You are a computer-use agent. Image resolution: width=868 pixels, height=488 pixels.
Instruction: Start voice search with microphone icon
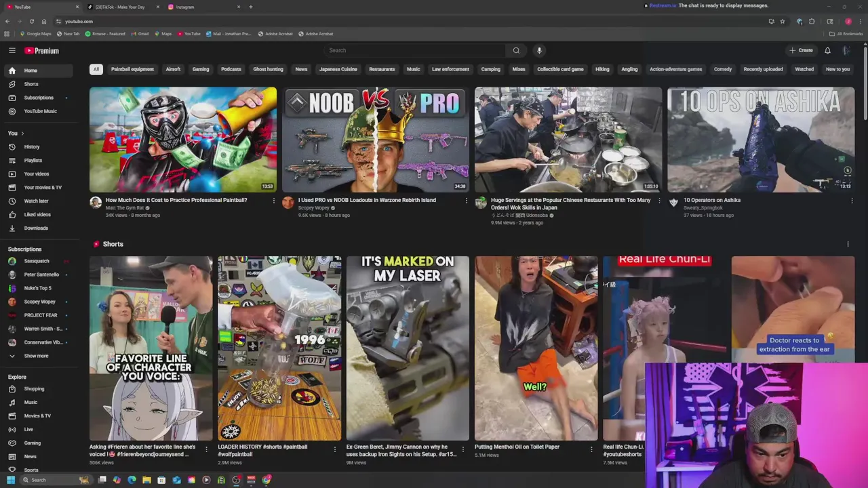pos(539,50)
